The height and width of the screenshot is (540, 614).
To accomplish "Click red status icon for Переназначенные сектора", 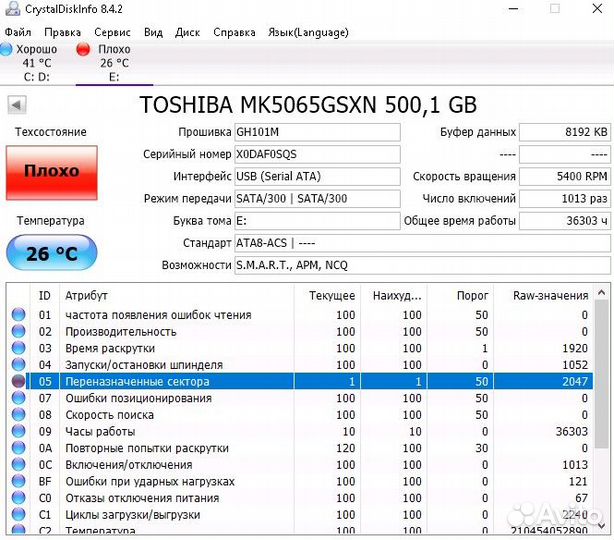I will coord(18,381).
